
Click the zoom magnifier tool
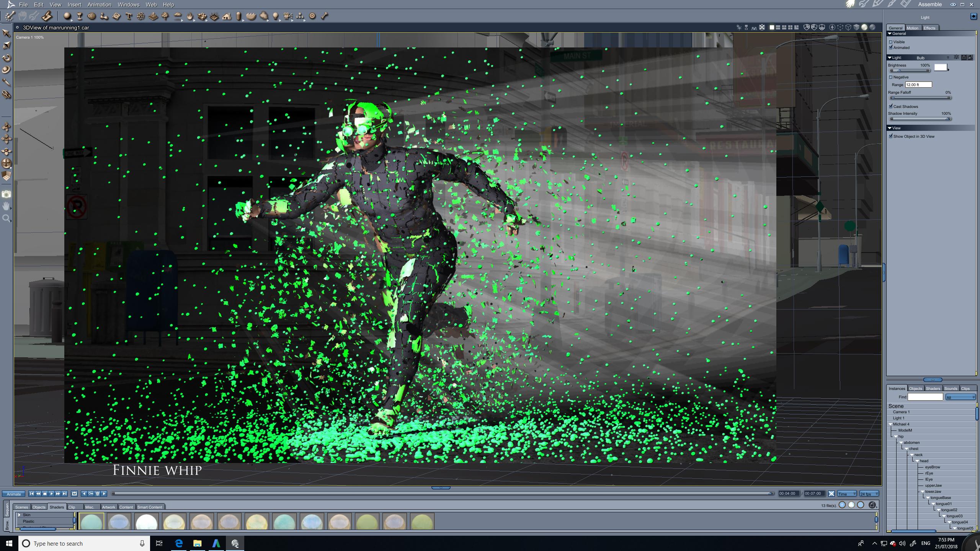tap(6, 218)
